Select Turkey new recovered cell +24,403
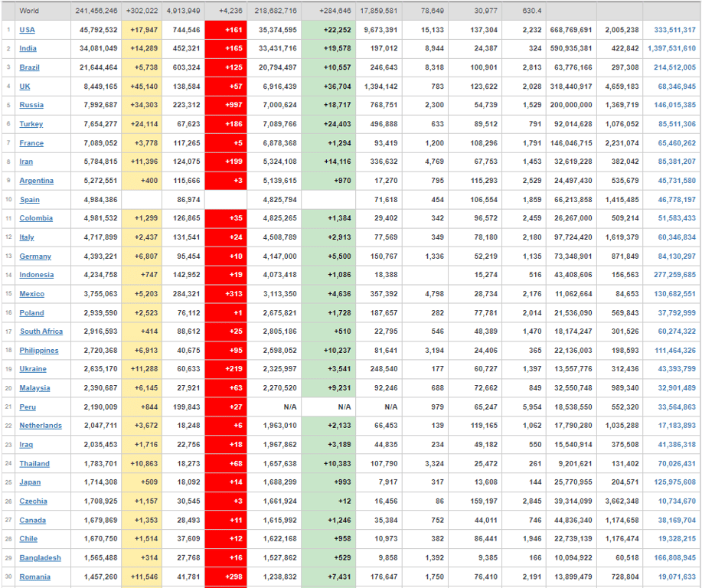The width and height of the screenshot is (702, 588). [x=328, y=124]
